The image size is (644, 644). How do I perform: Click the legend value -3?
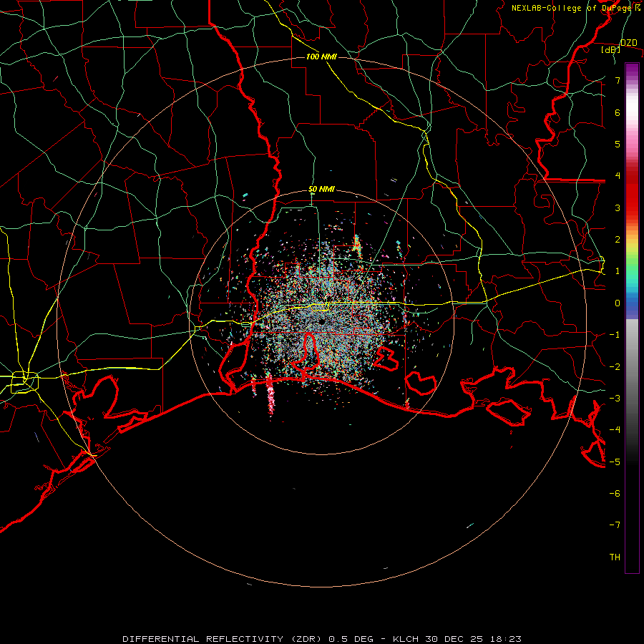click(615, 398)
